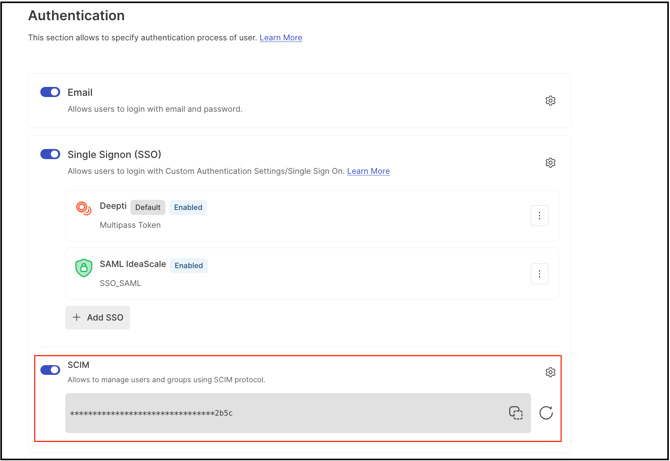The image size is (670, 461).
Task: Regenerate the SCIM token
Action: (546, 413)
